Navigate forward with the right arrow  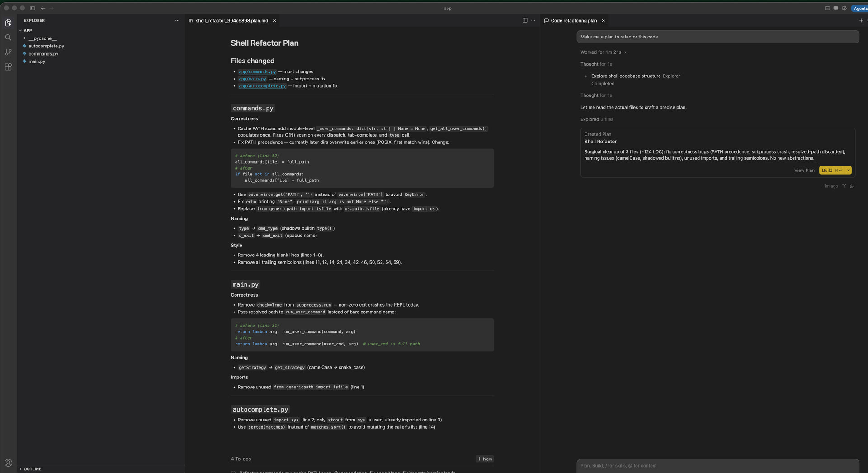(52, 8)
